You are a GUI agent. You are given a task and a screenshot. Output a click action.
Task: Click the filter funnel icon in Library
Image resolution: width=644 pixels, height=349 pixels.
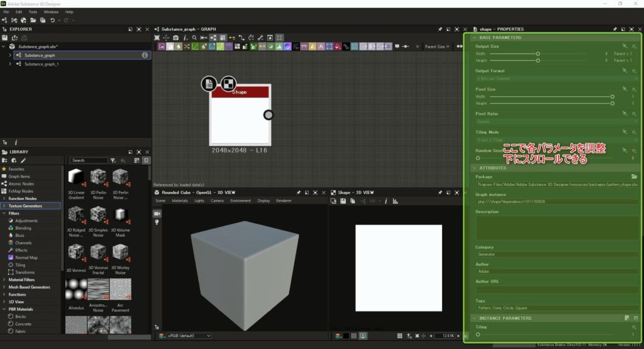[113, 160]
